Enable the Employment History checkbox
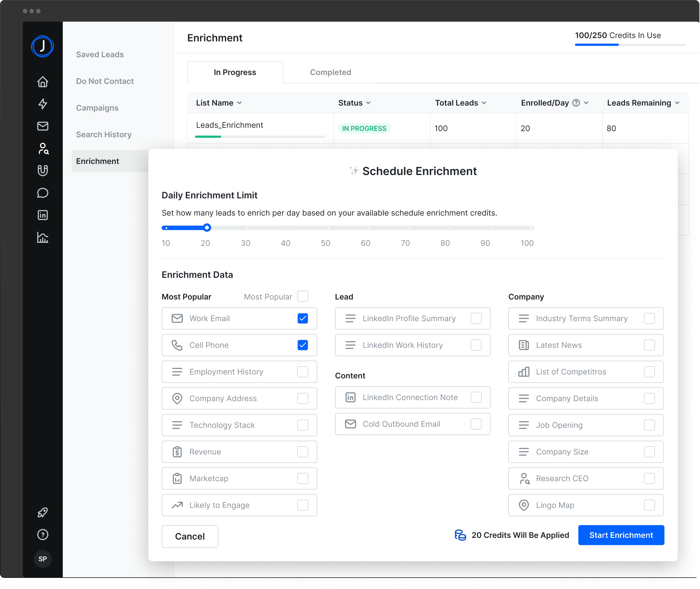This screenshot has height=589, width=700. (x=302, y=372)
